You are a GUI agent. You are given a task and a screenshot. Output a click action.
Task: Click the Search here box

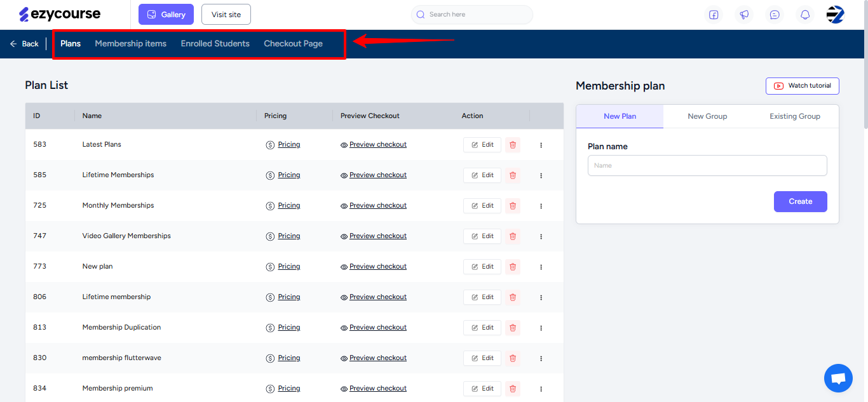[x=472, y=15]
